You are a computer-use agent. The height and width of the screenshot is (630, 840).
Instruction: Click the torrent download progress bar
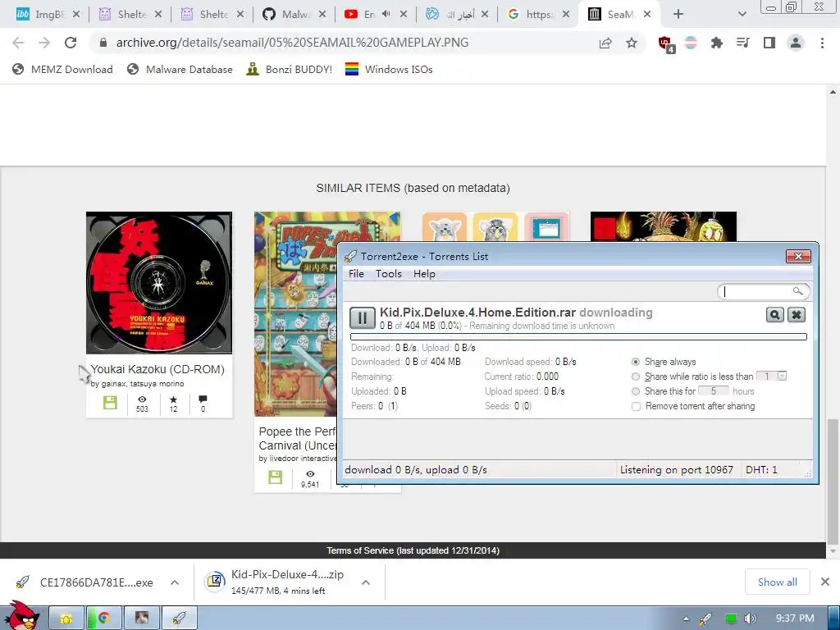pos(578,337)
